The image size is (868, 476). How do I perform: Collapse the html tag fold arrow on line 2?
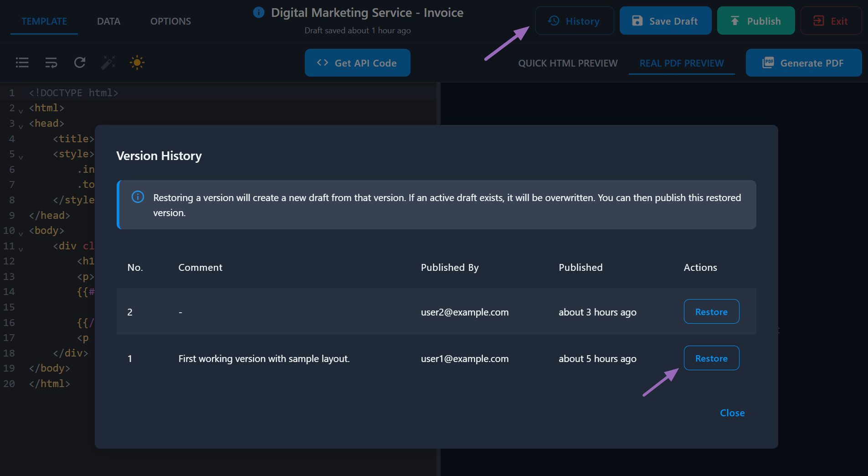(21, 110)
